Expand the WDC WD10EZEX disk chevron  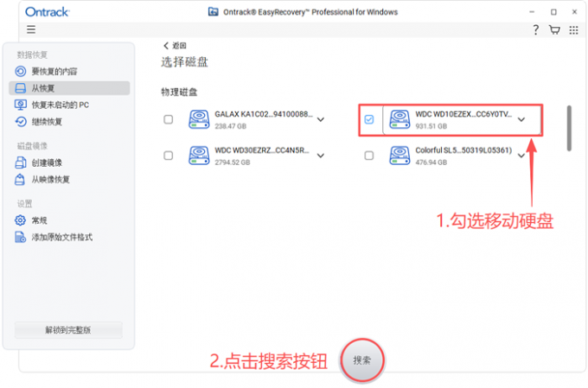click(521, 119)
